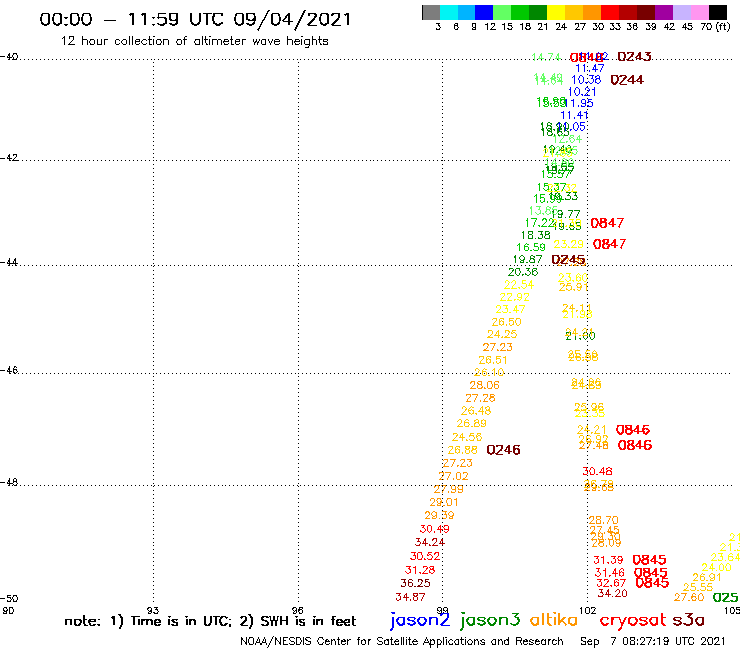Click the wave height value '34.87'
Image resolution: width=740 pixels, height=650 pixels.
[x=411, y=597]
